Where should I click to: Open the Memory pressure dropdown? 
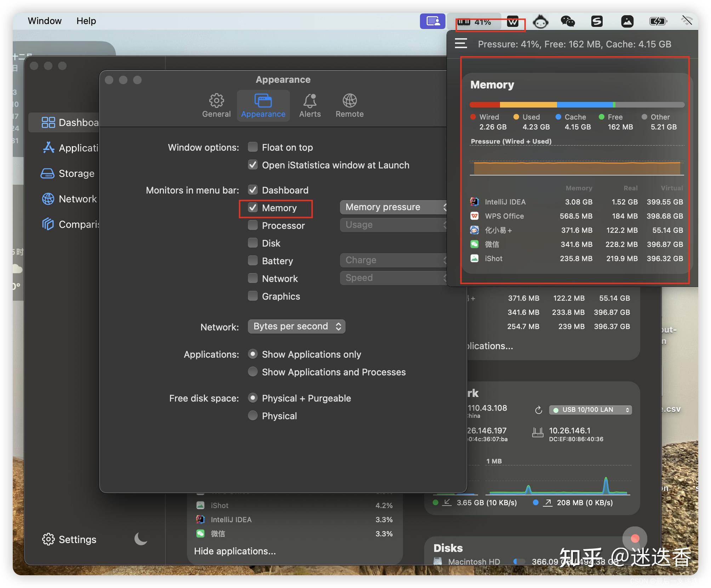[394, 207]
